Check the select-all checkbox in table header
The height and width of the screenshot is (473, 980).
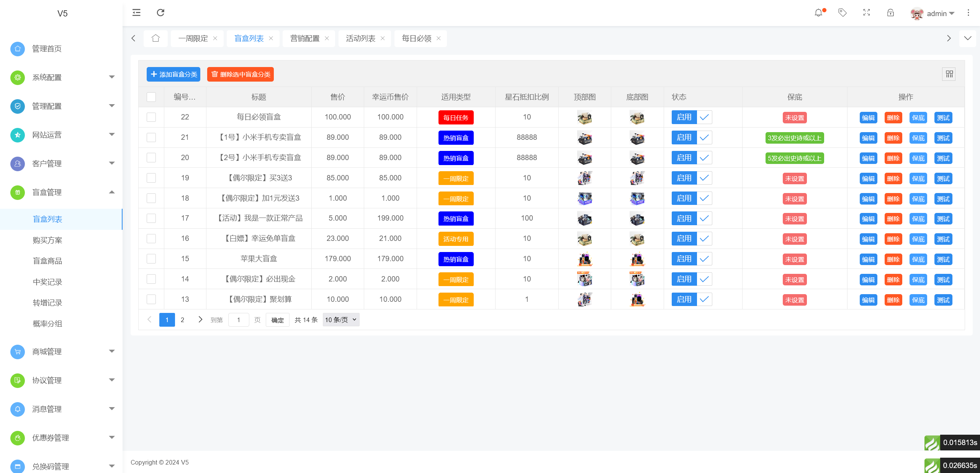151,97
